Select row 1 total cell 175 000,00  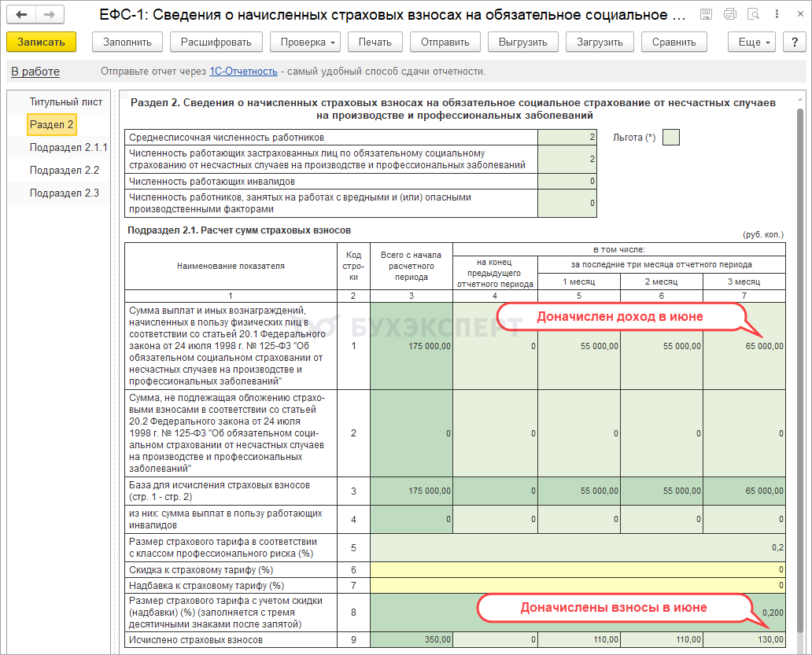(412, 346)
